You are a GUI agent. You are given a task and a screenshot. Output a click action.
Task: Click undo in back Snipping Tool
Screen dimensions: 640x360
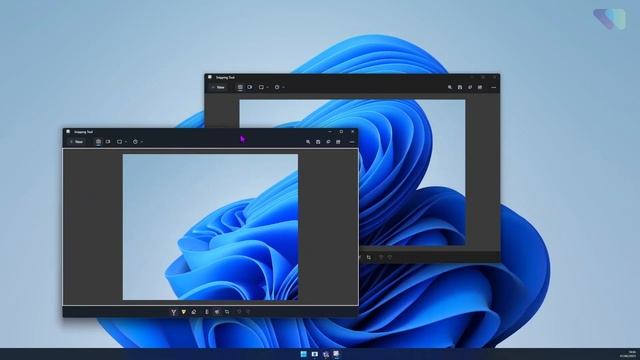pos(381,257)
